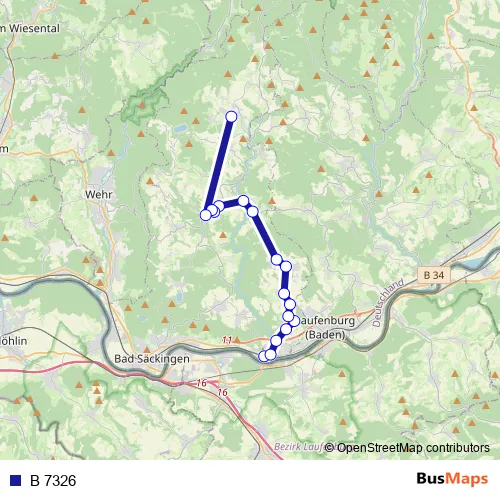Click the southwesternmost stop marker by the river
The width and height of the screenshot is (500, 500).
264,356
